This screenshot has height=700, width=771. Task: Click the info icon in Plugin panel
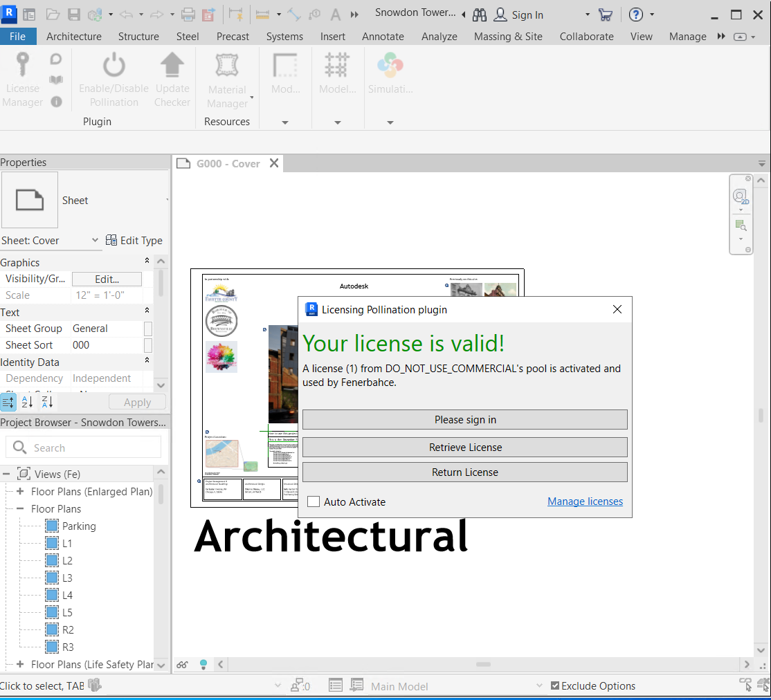[x=57, y=102]
